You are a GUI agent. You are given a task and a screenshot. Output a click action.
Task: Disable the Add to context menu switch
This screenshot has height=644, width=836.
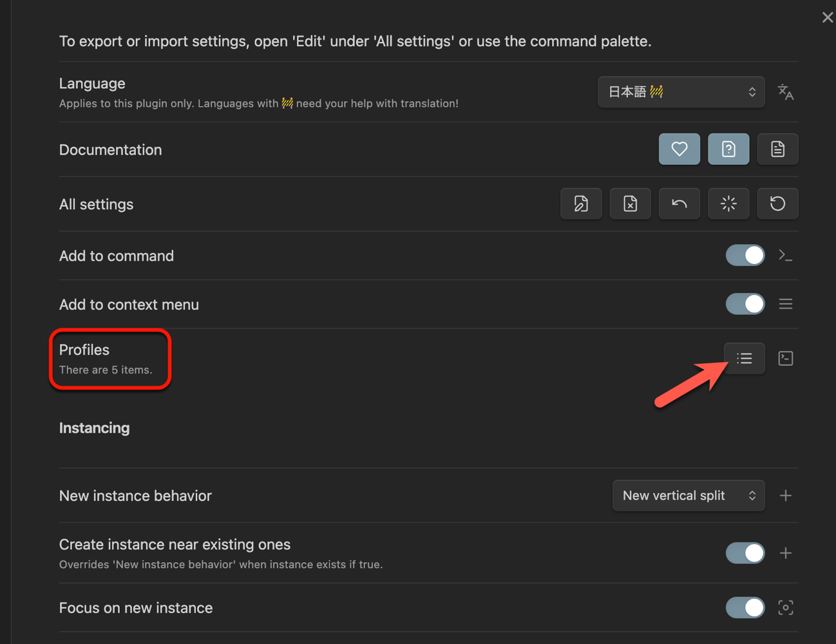click(x=745, y=304)
